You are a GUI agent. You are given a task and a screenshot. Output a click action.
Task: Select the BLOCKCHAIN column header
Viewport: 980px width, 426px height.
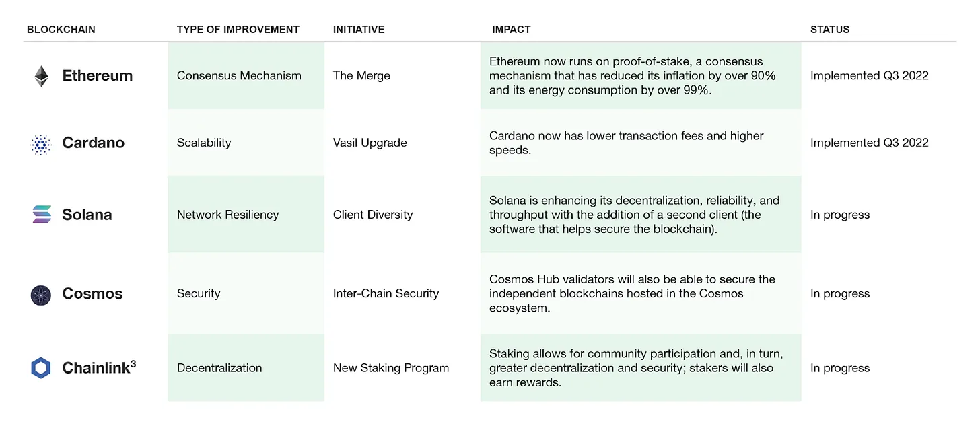tap(61, 30)
